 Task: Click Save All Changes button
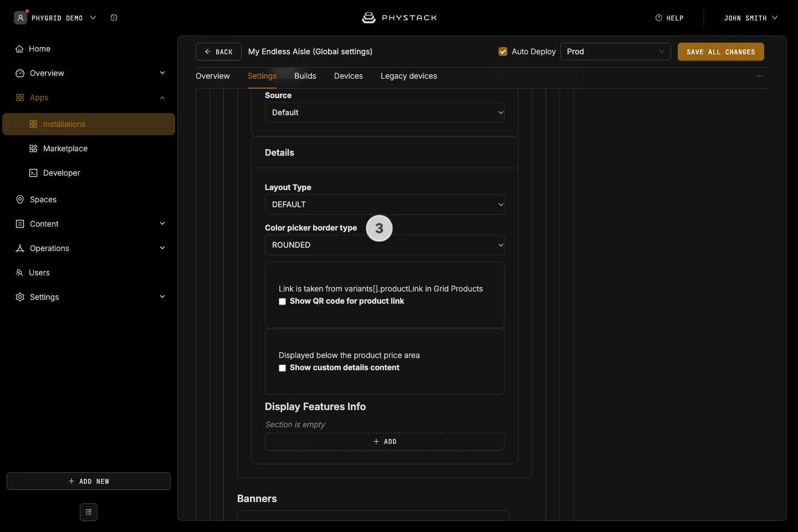point(721,52)
